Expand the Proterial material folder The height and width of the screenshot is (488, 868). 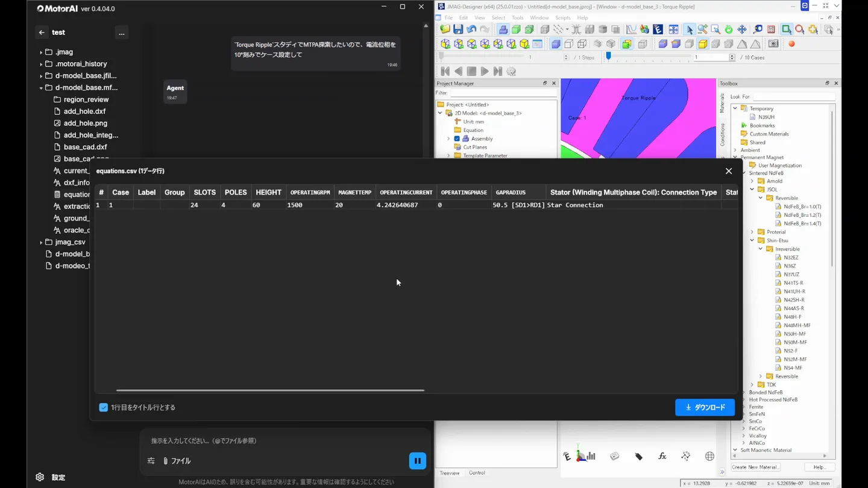click(x=752, y=232)
